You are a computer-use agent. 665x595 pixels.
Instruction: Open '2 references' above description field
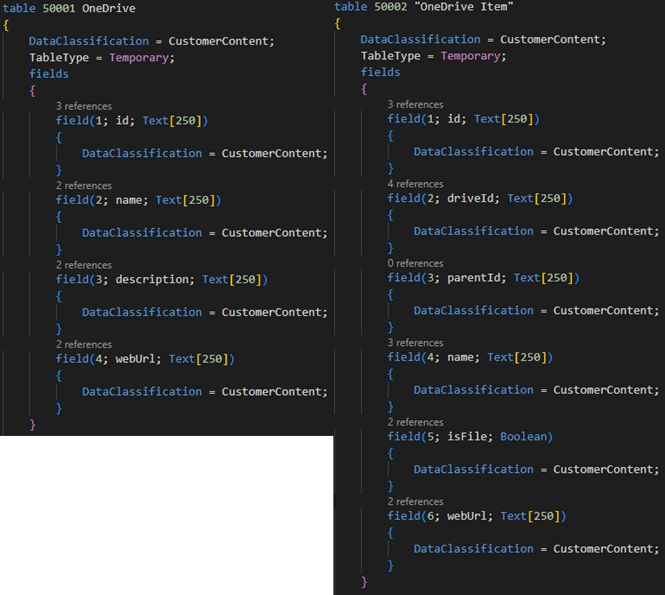pyautogui.click(x=84, y=265)
